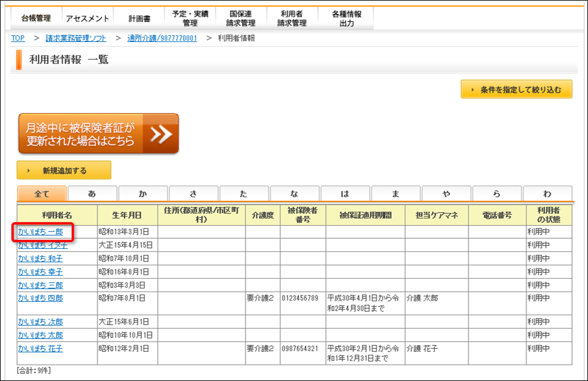588x381 pixels.
Task: Open 請求業務管理ソフト breadcrumb link
Action: [76, 38]
